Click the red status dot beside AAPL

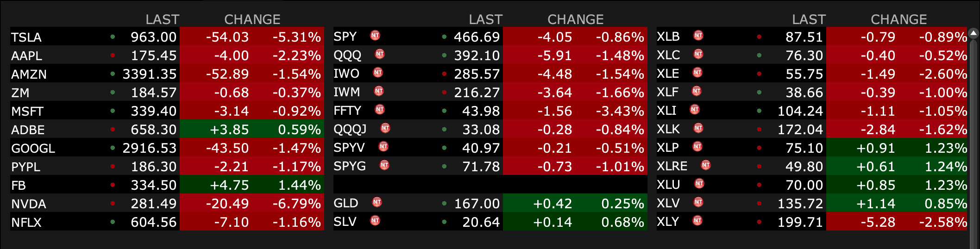[x=113, y=55]
